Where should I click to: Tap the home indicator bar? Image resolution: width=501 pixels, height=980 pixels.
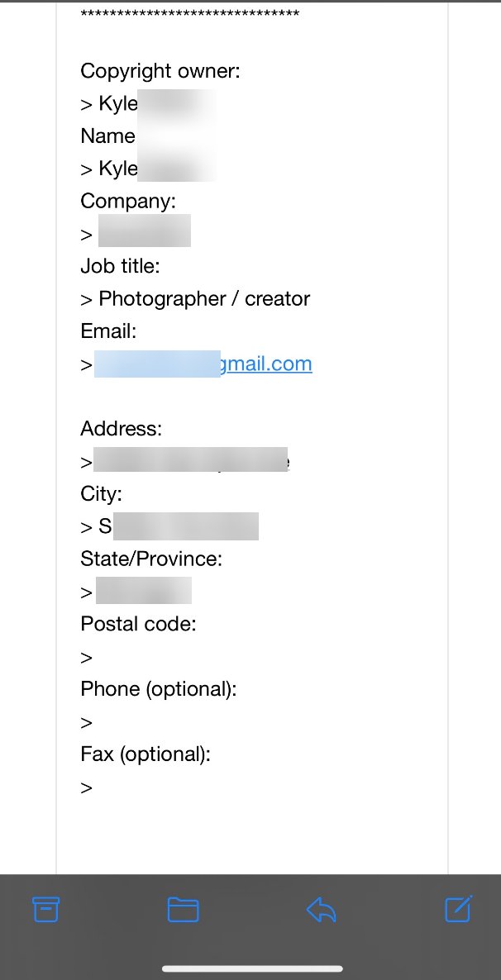[252, 968]
